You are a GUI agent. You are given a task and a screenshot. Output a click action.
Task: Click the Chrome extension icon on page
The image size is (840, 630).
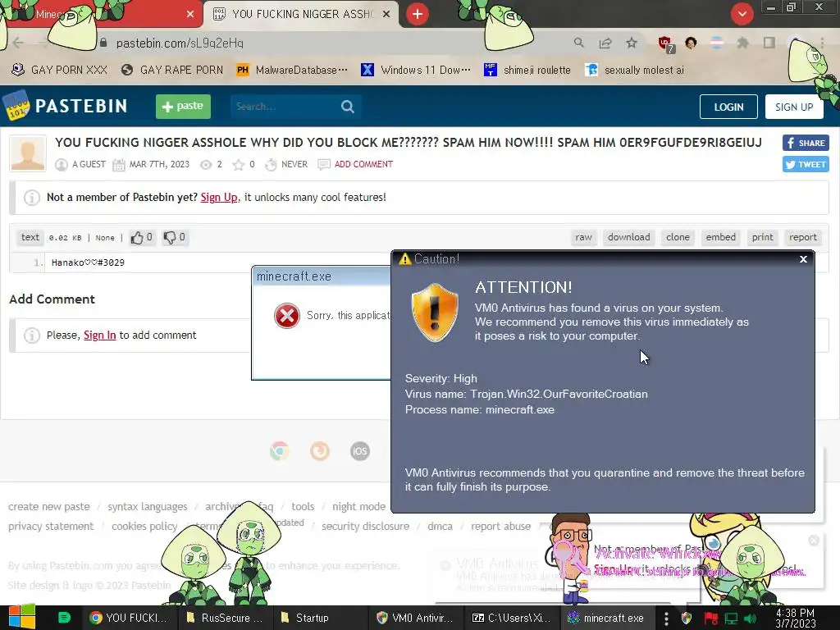pos(280,451)
